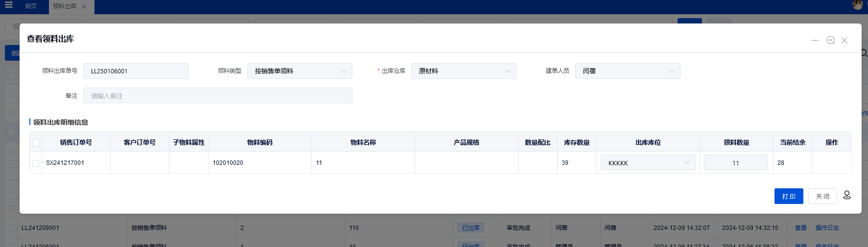Open the 出库仓库 dropdown showing 原材料
This screenshot has height=247, width=868.
tap(464, 71)
